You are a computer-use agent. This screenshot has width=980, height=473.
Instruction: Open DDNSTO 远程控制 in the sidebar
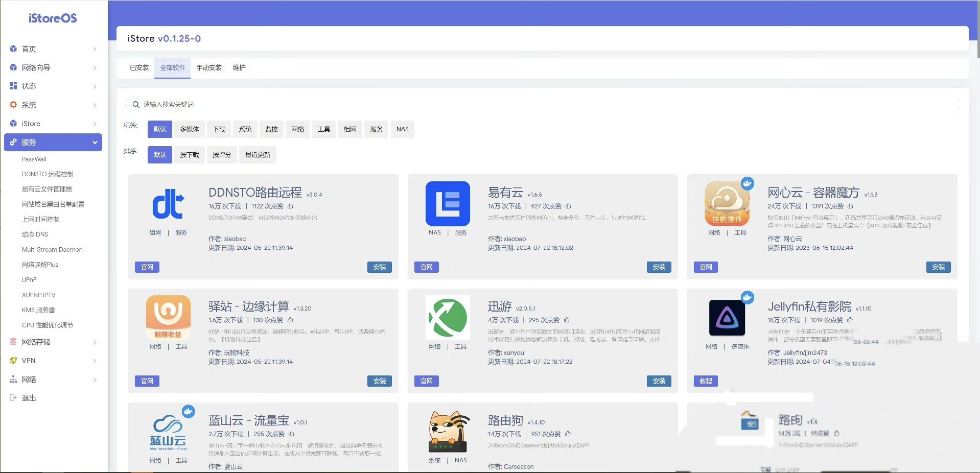coord(48,174)
